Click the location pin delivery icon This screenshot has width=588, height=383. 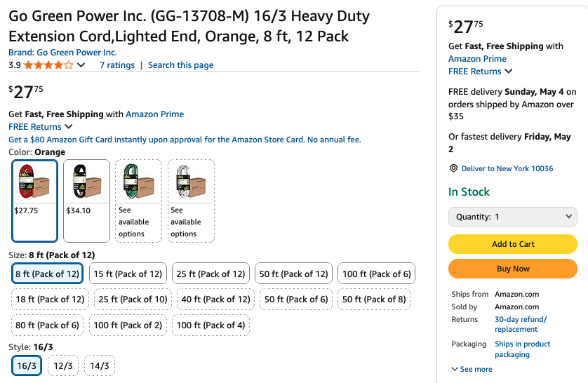453,168
